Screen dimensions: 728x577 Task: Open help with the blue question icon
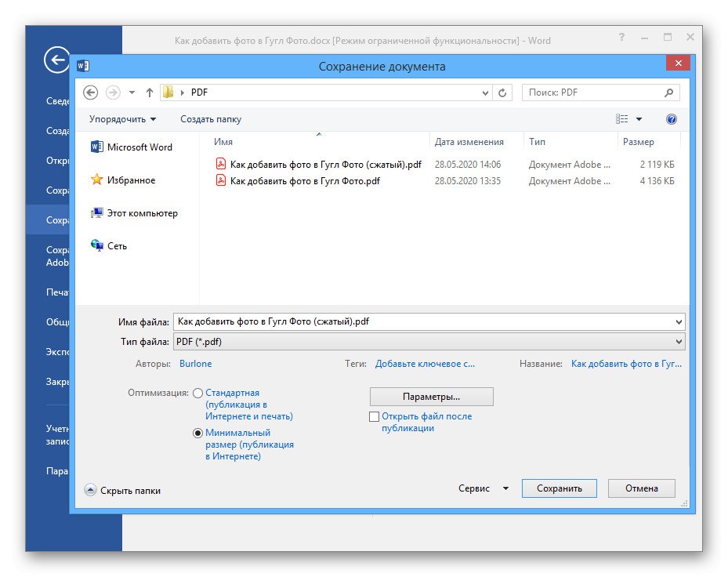671,119
